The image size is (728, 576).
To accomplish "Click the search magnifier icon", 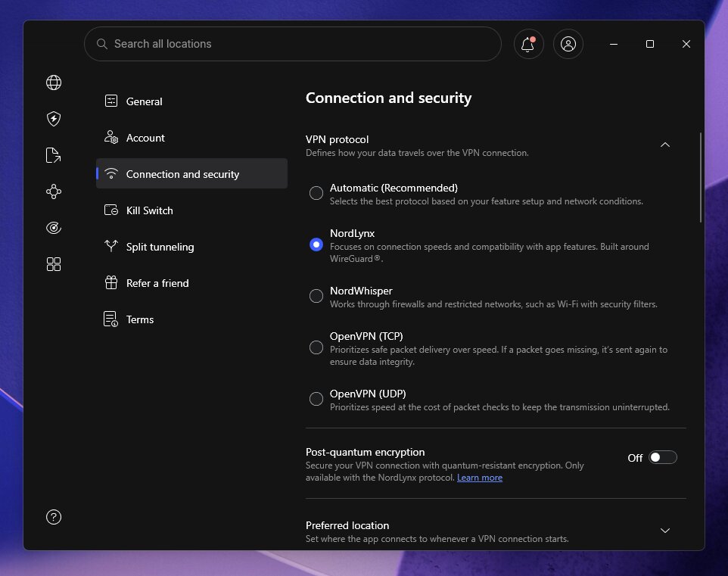I will tap(102, 44).
